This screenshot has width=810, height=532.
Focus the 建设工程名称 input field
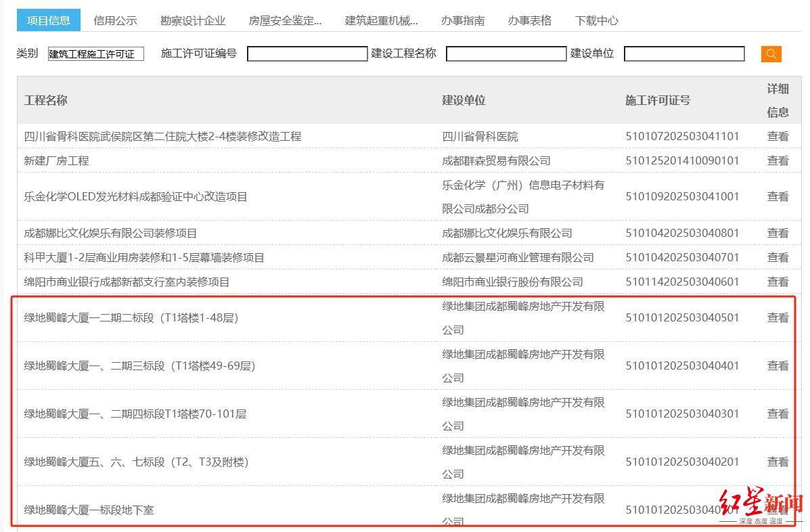pyautogui.click(x=506, y=53)
